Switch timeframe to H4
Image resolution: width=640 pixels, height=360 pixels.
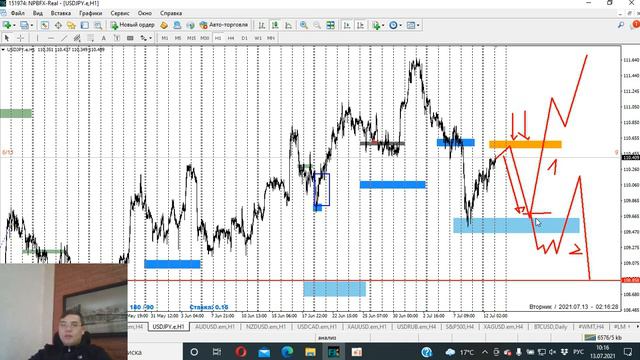231,38
